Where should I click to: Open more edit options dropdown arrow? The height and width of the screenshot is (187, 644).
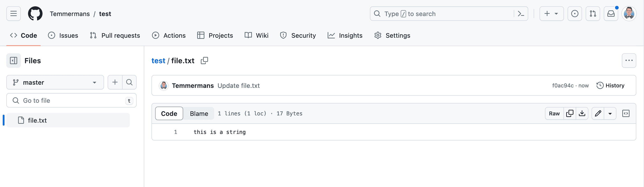pos(610,113)
